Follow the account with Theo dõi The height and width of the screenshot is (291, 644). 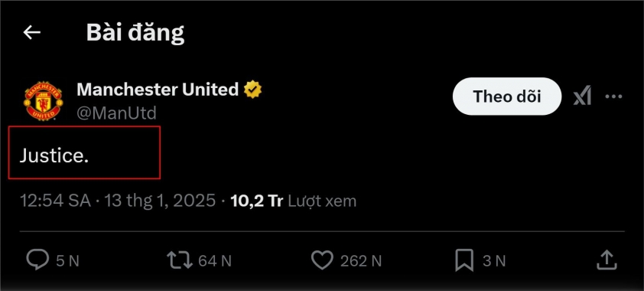[507, 96]
